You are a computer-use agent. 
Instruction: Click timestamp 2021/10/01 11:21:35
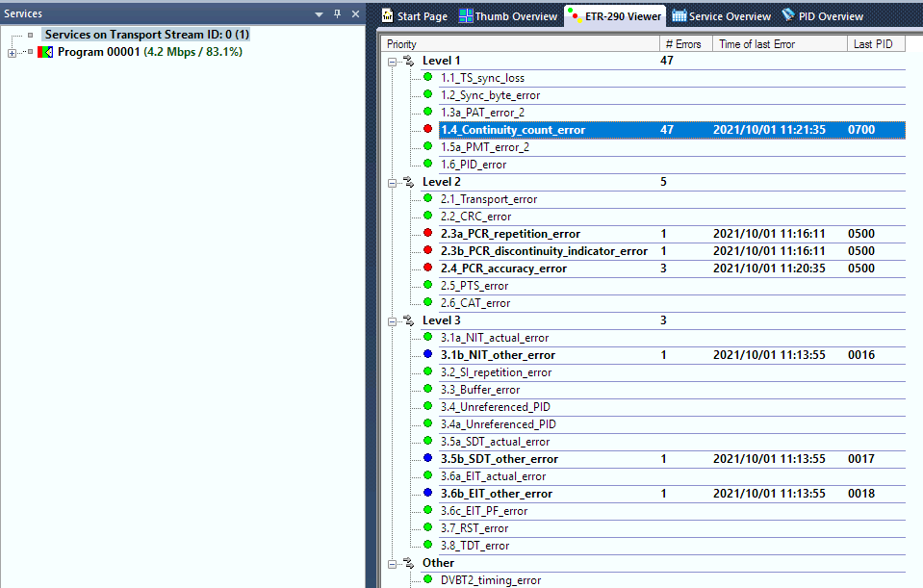pyautogui.click(x=769, y=130)
